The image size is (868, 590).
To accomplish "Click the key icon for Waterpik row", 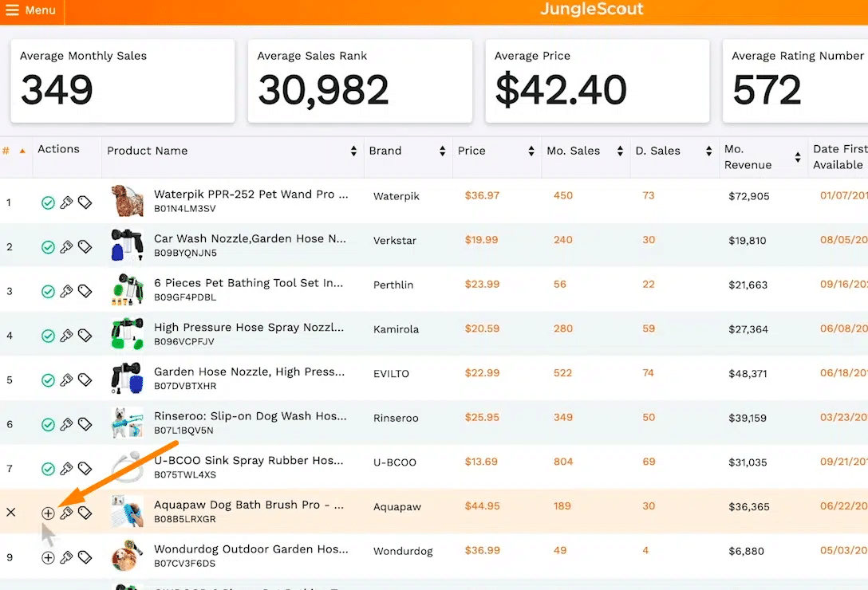I will coord(66,203).
